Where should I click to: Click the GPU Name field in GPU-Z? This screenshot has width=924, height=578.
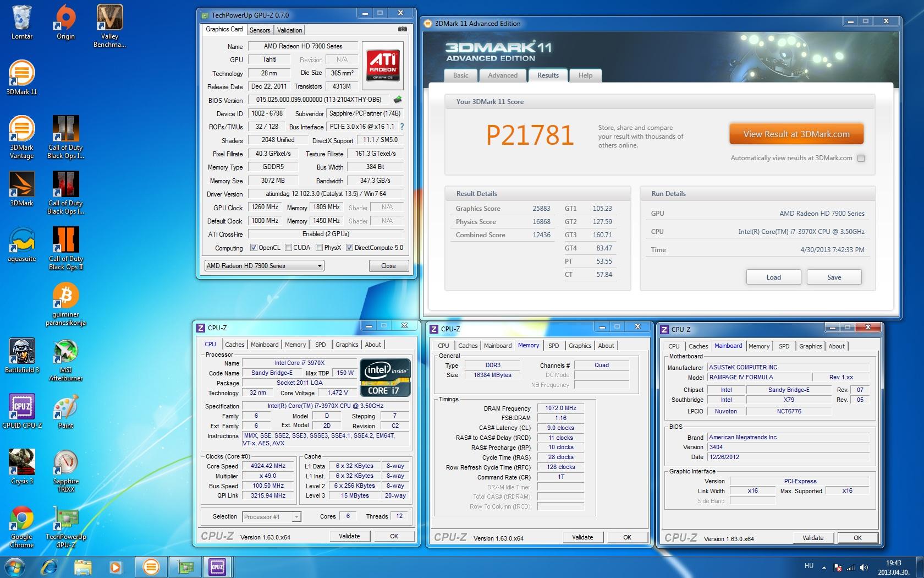303,46
